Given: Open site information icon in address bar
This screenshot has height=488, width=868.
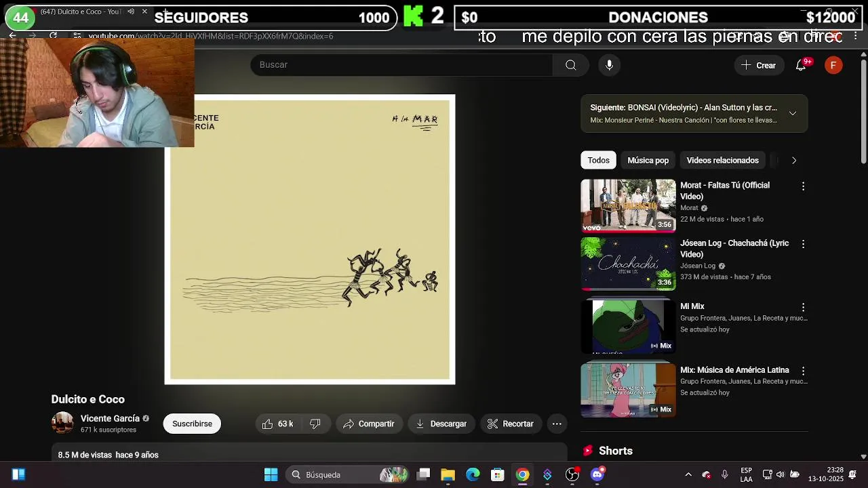Looking at the screenshot, I should (x=77, y=36).
